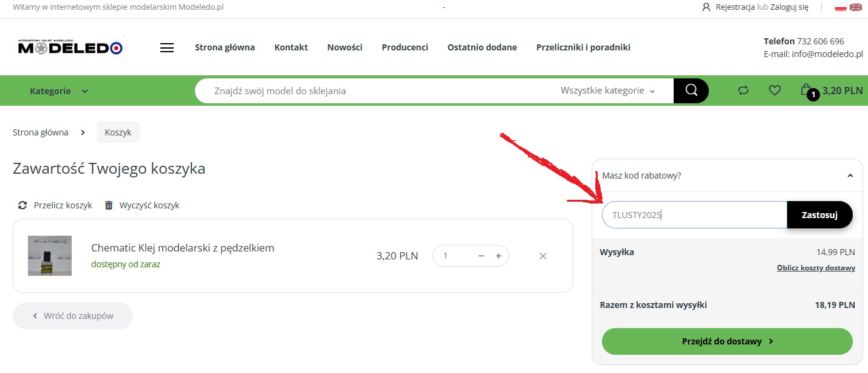This screenshot has width=868, height=373.
Task: Remove Chematic glue from cart
Action: [x=543, y=256]
